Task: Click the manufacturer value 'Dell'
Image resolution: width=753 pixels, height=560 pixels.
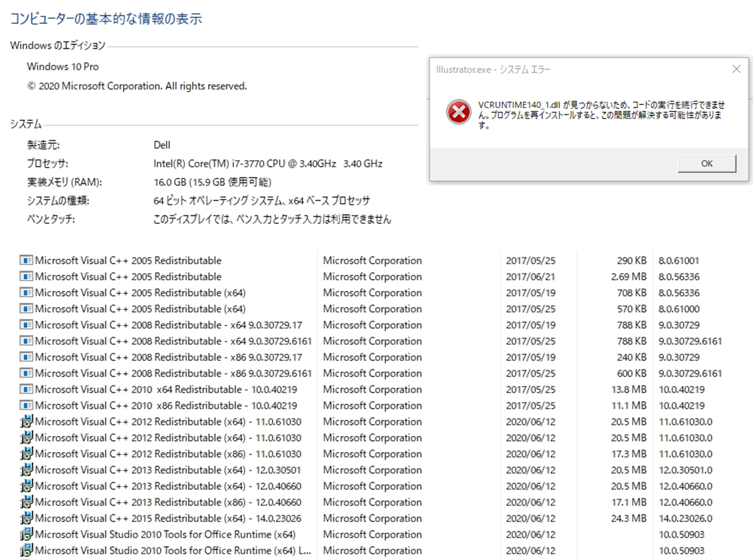Action: [162, 145]
